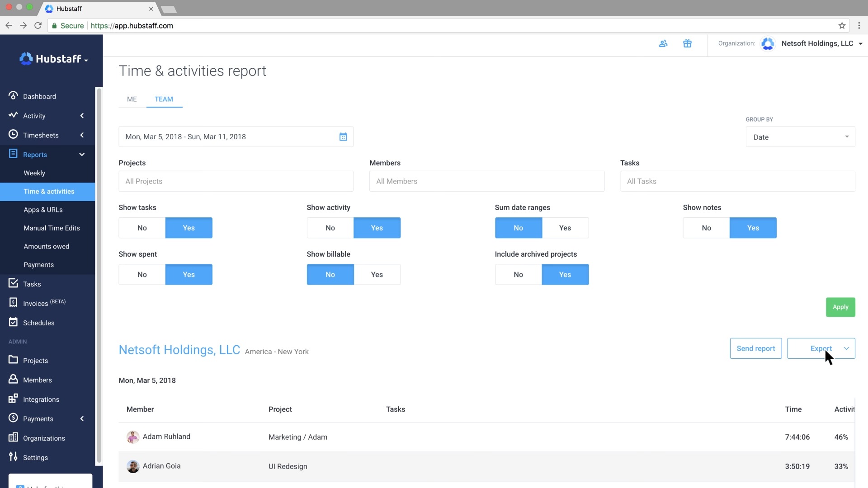Click the Invoices BETA sidebar icon
Screen dimensions: 868x488
pyautogui.click(x=13, y=302)
